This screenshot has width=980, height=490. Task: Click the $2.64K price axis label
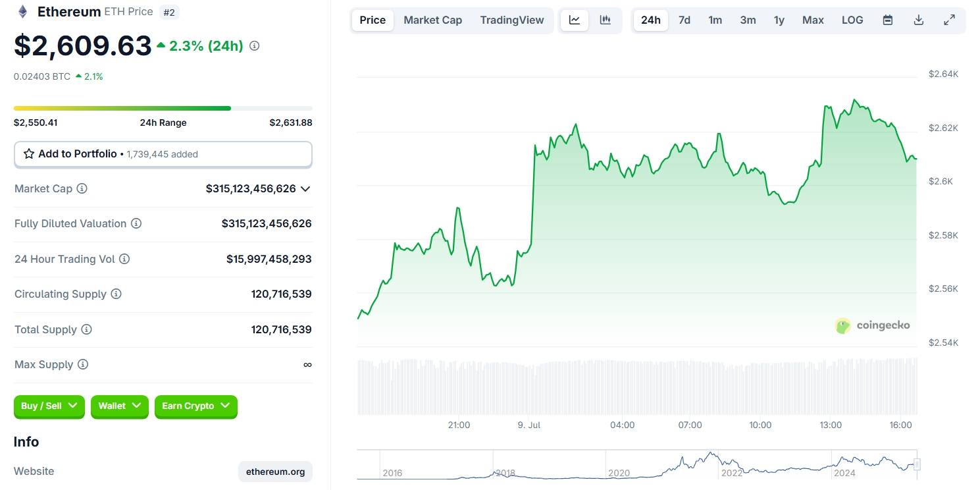[943, 74]
